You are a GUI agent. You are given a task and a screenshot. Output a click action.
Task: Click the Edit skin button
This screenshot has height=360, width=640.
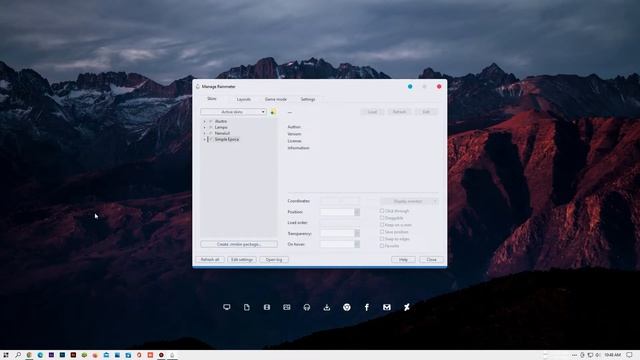[x=426, y=112]
